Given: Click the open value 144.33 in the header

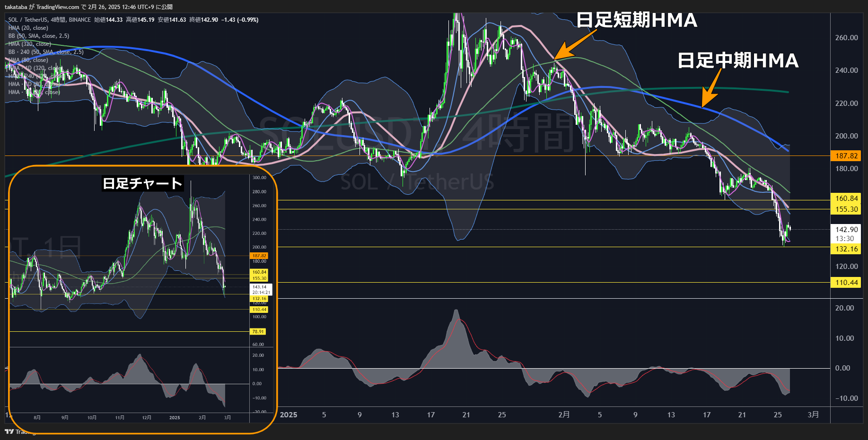Looking at the screenshot, I should click(x=114, y=20).
